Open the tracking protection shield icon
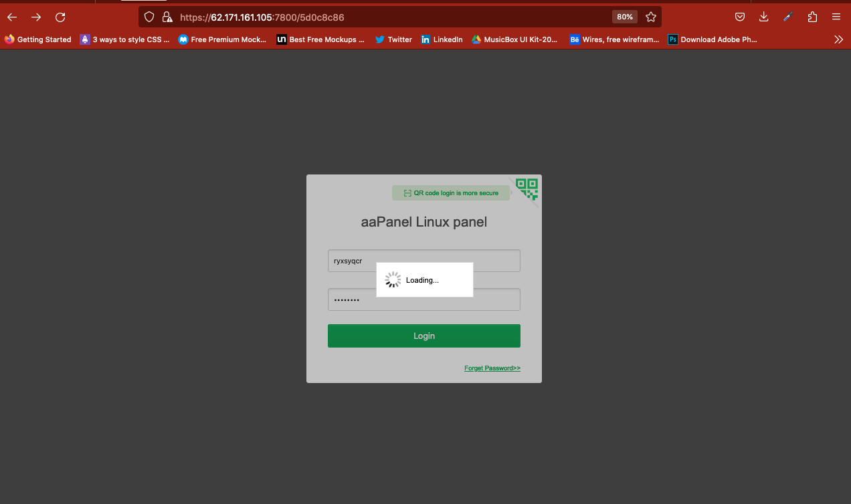 [x=149, y=17]
